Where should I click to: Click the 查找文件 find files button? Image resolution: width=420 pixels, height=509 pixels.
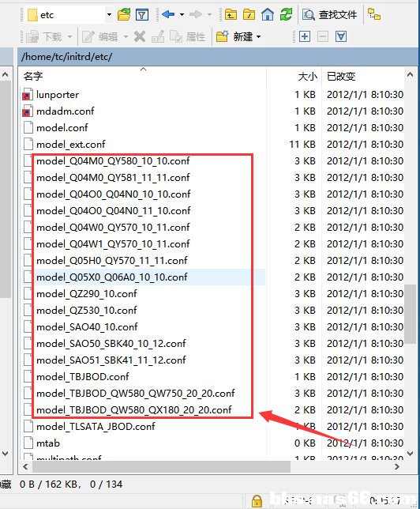coord(329,14)
